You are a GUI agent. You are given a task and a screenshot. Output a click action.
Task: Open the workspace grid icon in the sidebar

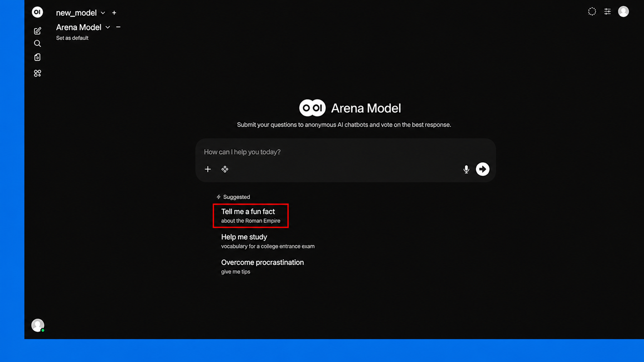(x=37, y=73)
